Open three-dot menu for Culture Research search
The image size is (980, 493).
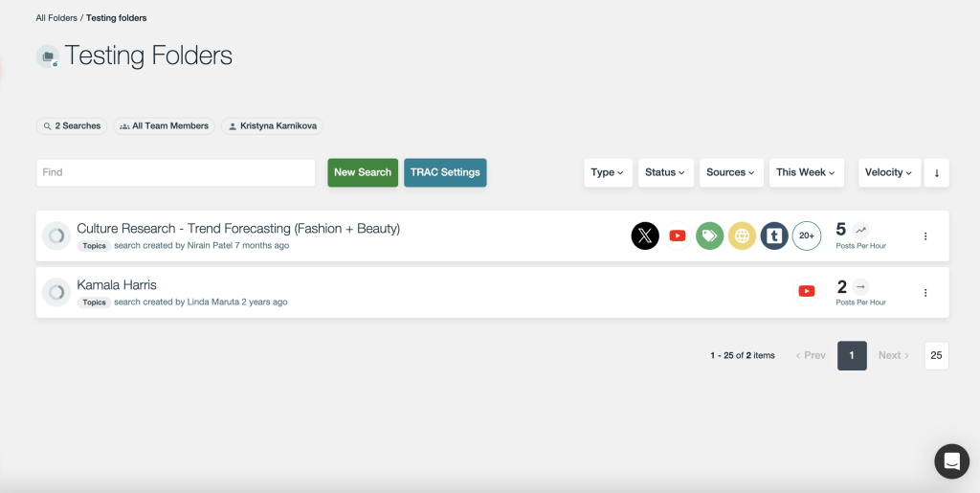[x=925, y=236]
